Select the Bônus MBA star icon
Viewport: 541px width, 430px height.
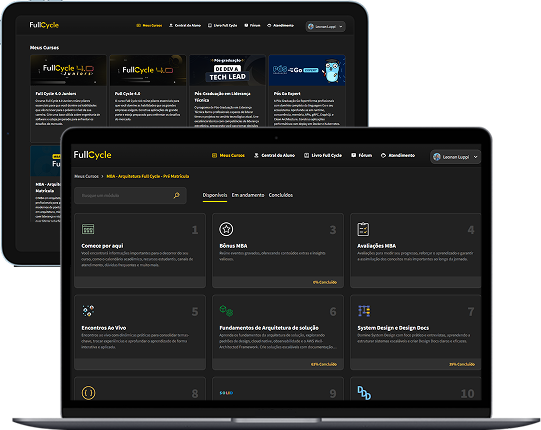(x=226, y=229)
